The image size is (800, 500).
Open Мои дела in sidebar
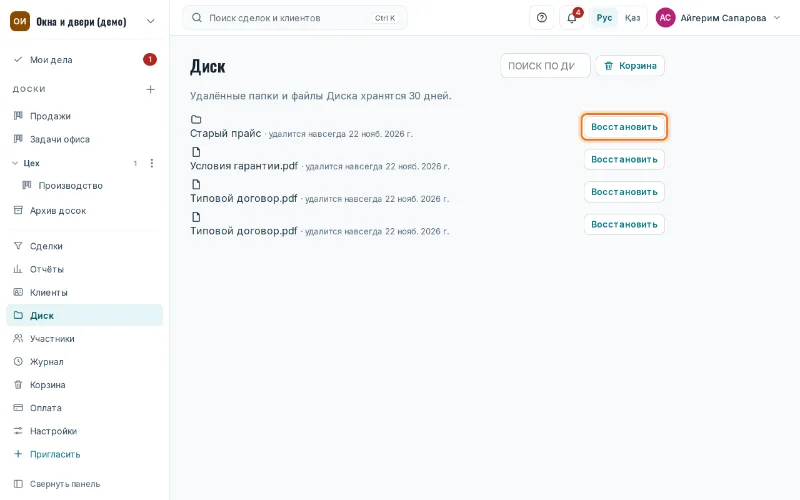[84, 60]
